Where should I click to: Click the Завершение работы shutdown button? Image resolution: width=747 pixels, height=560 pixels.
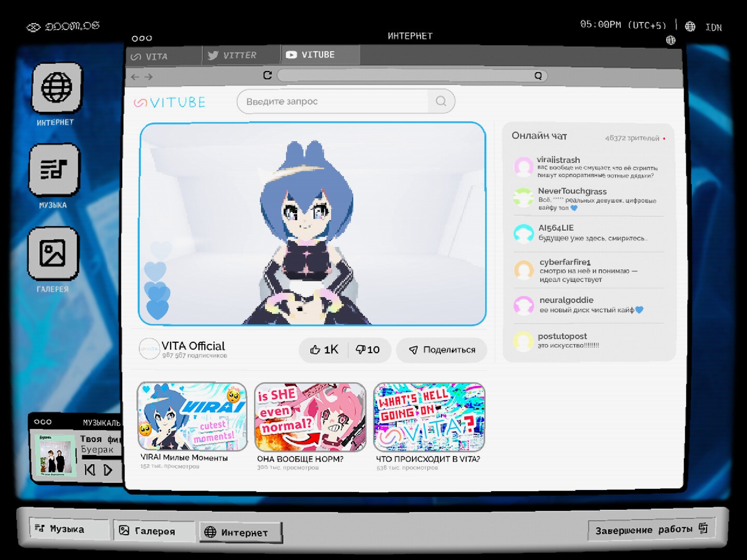[x=651, y=529]
